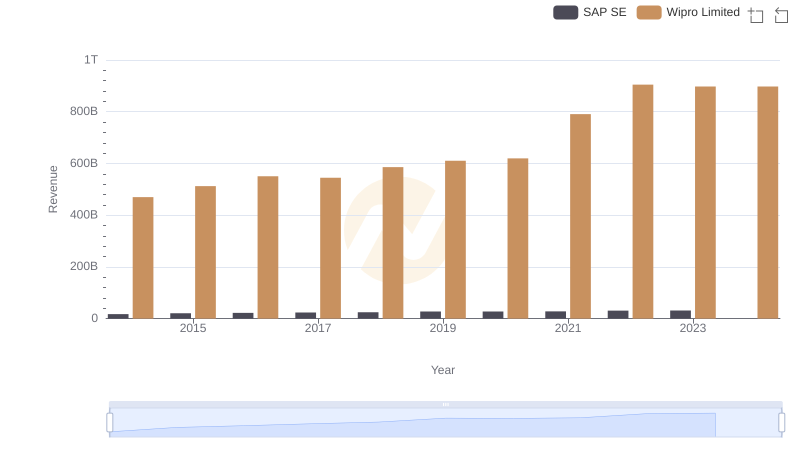Click the '400B' y-axis label
The height and width of the screenshot is (461, 800).
coord(84,215)
